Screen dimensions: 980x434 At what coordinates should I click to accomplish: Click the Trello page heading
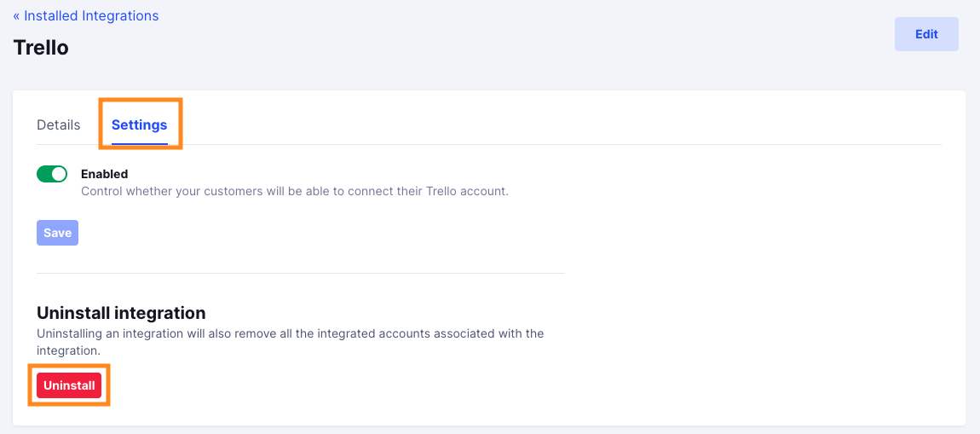pyautogui.click(x=41, y=48)
